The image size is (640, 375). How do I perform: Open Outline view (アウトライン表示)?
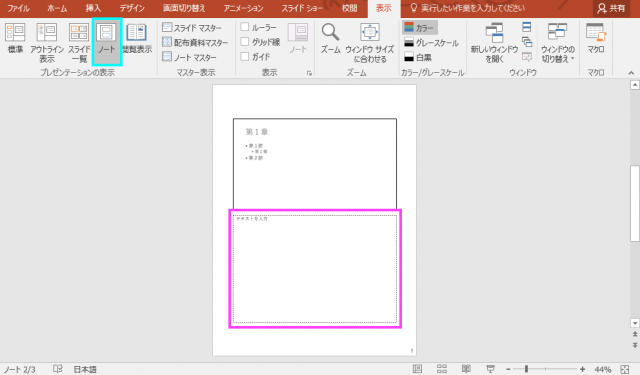(47, 43)
